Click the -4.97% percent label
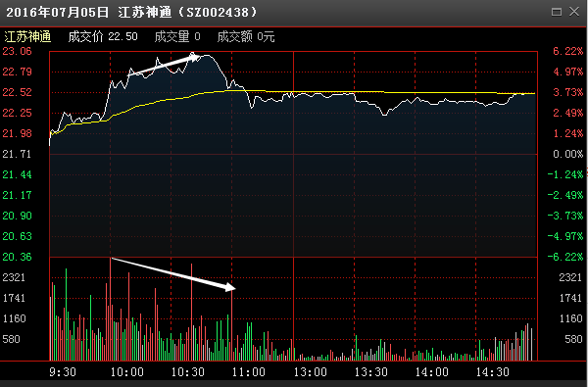588x387 pixels. pos(565,236)
